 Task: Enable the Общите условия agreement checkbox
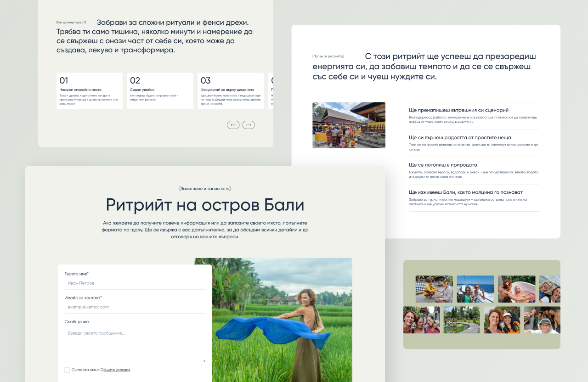[67, 370]
